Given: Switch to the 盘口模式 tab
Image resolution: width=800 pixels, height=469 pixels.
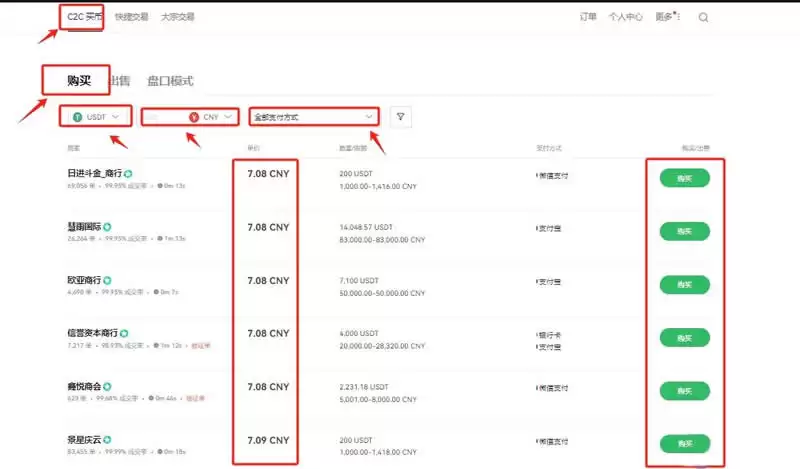Looking at the screenshot, I should [170, 80].
